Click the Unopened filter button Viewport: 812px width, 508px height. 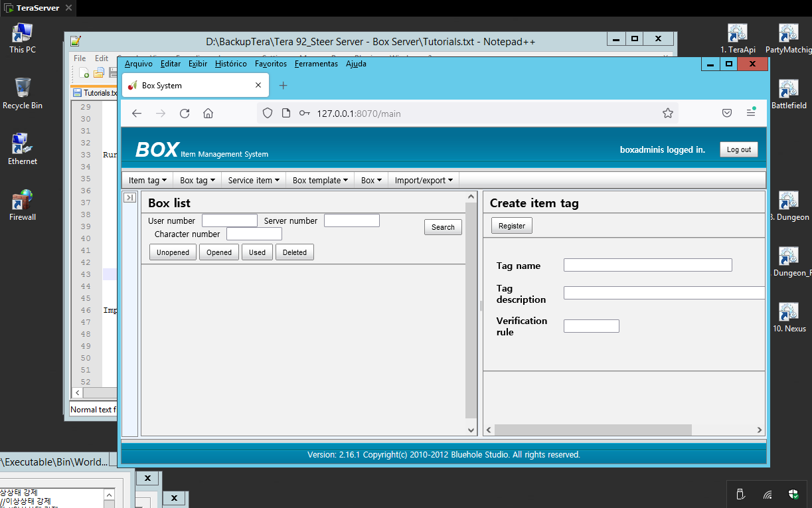pyautogui.click(x=173, y=252)
